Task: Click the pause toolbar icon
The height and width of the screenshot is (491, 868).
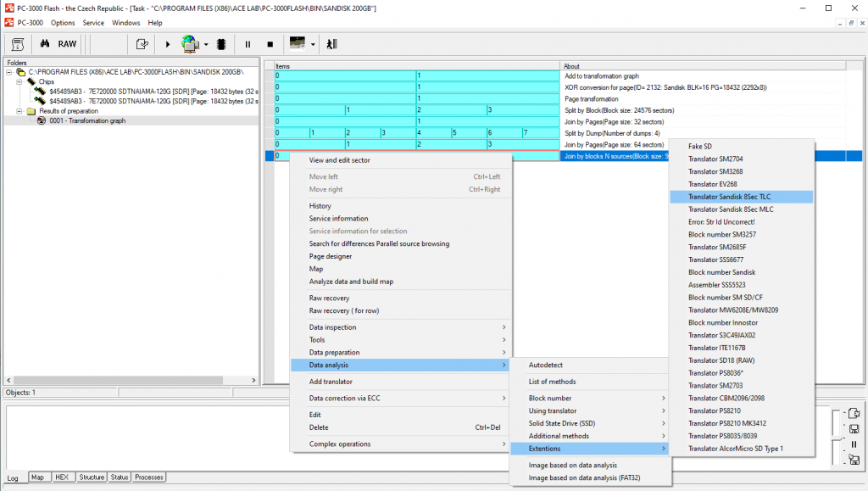Action: (x=248, y=44)
